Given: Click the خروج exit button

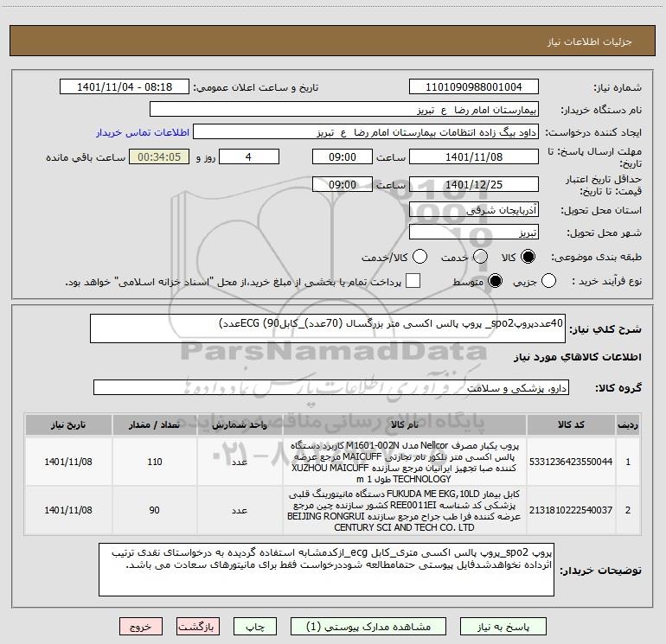Looking at the screenshot, I should pos(141,627).
